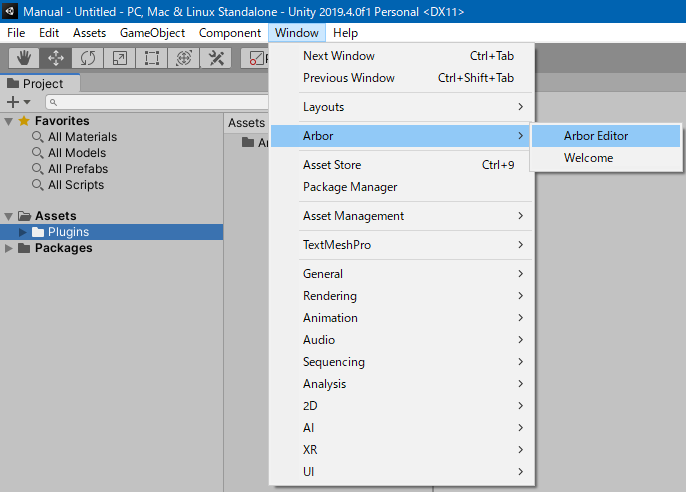Open Asset Store window

402,165
